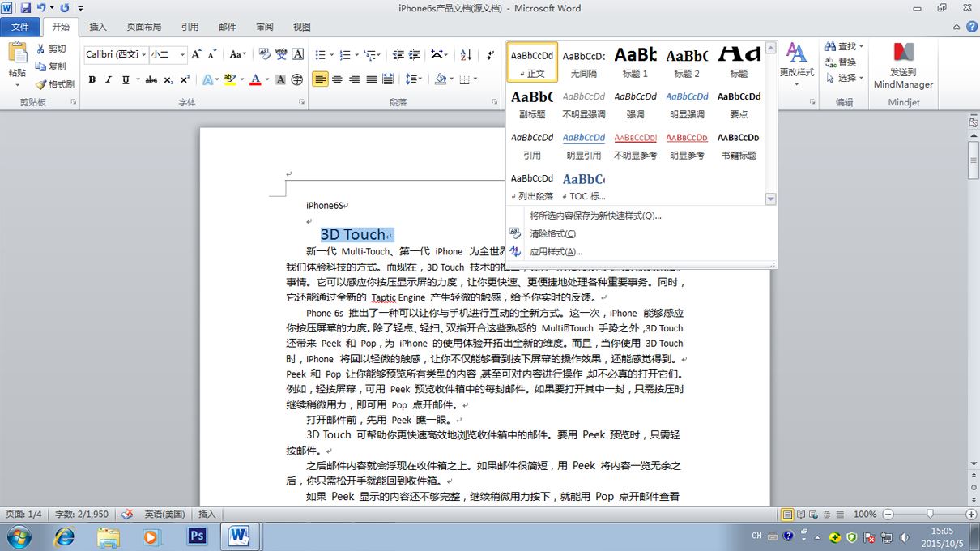Click the Replace (替换) icon
980x551 pixels.
coord(830,62)
